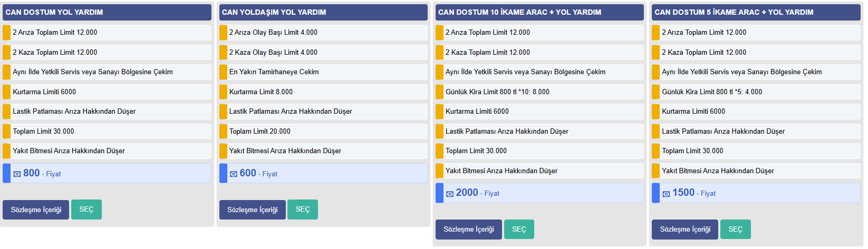
Task: Click money icon beside 800 price
Action: tap(17, 174)
